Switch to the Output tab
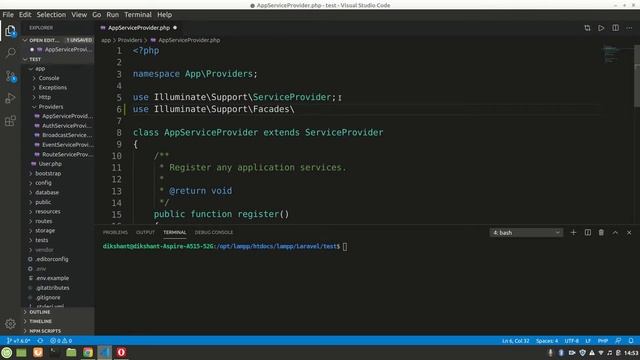 click(145, 232)
